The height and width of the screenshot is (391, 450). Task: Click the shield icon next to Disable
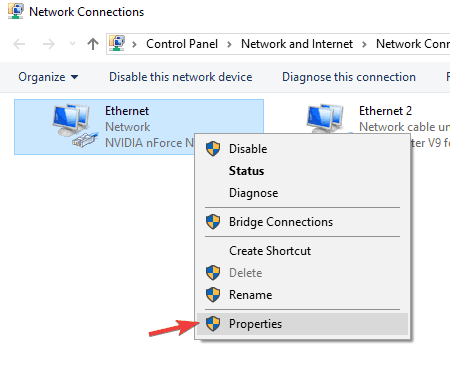[x=213, y=149]
